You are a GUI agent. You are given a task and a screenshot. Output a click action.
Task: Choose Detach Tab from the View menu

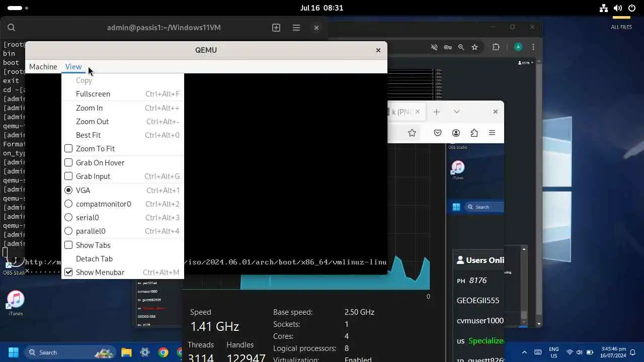coord(122,258)
